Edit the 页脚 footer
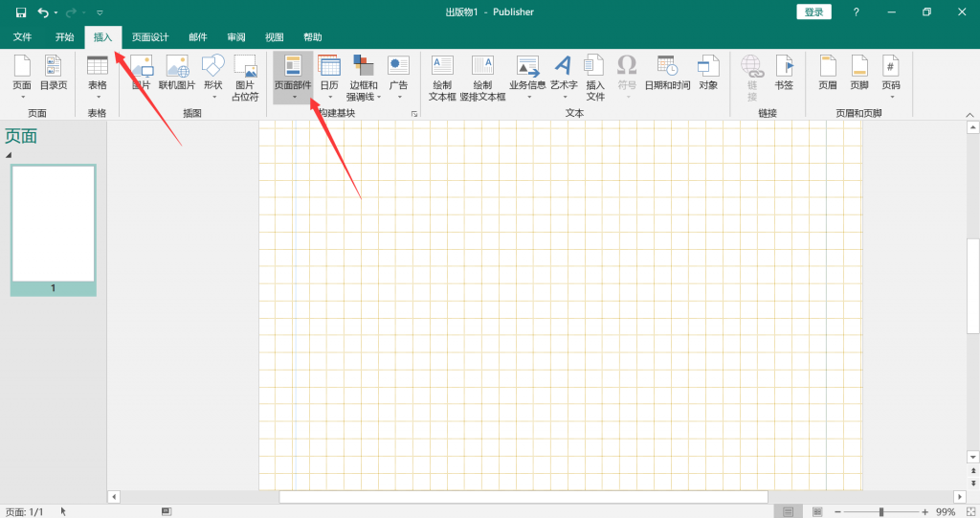 [859, 73]
